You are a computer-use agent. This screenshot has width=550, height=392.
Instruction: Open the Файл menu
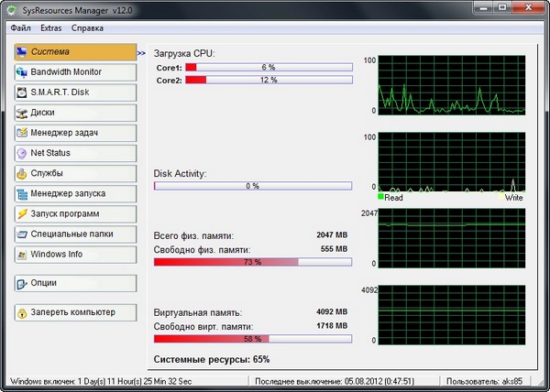(21, 28)
